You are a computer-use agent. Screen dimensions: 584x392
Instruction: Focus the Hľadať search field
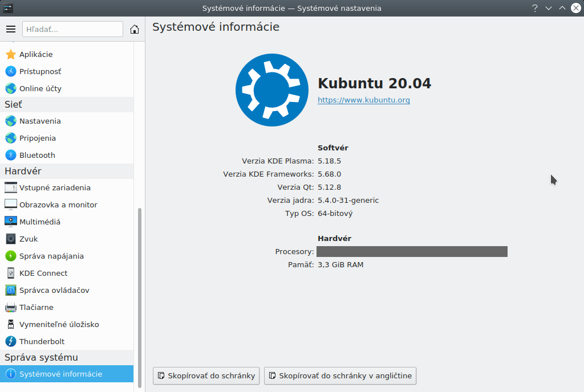(x=72, y=29)
